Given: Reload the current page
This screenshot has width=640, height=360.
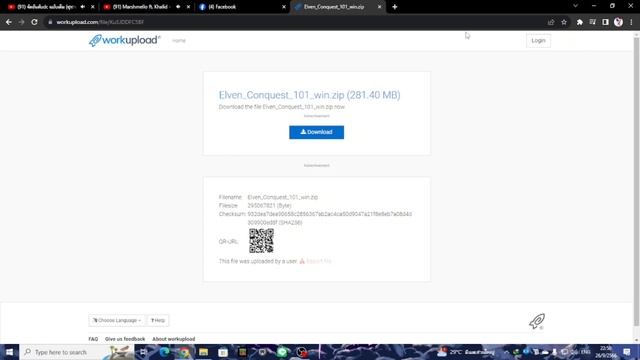Looking at the screenshot, I should [x=35, y=22].
